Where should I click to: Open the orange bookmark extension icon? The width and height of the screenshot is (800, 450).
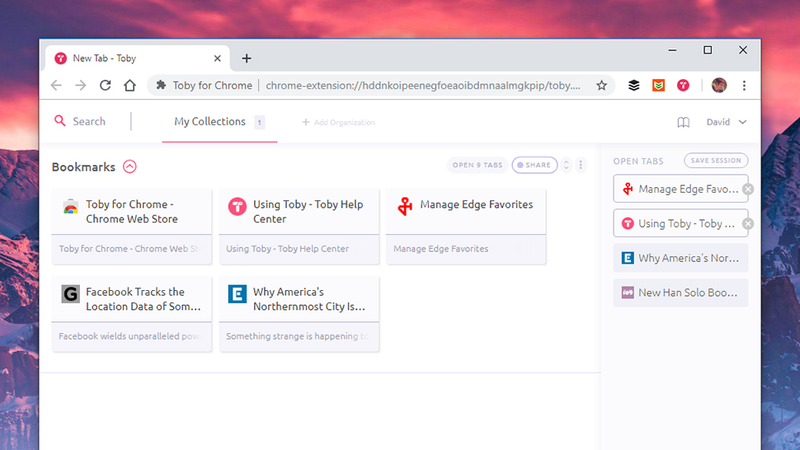[658, 85]
